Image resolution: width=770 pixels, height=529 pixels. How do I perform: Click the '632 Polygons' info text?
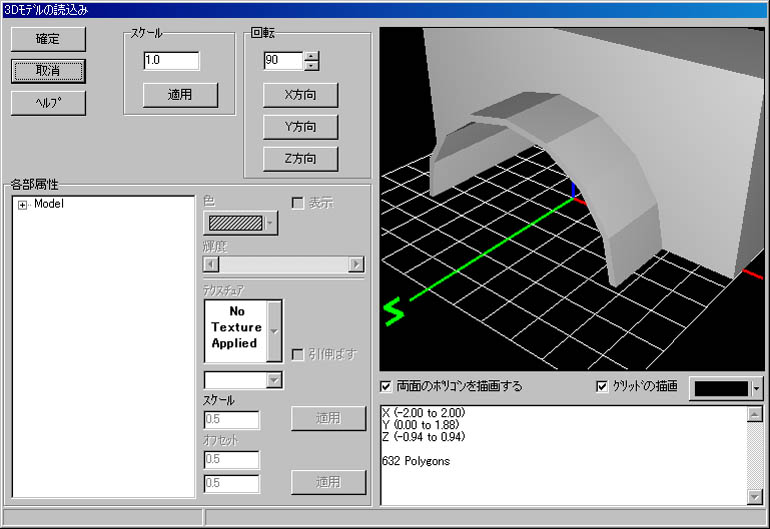click(416, 461)
